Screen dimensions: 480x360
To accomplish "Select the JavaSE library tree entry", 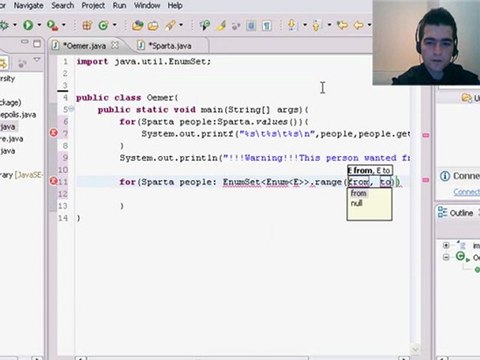I will coord(21,175).
